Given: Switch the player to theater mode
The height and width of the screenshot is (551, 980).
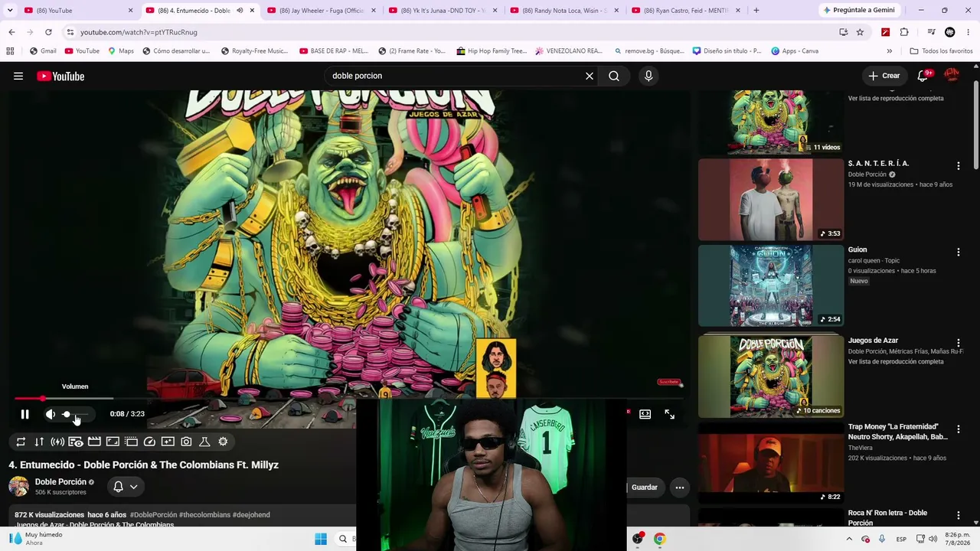Looking at the screenshot, I should [x=645, y=414].
